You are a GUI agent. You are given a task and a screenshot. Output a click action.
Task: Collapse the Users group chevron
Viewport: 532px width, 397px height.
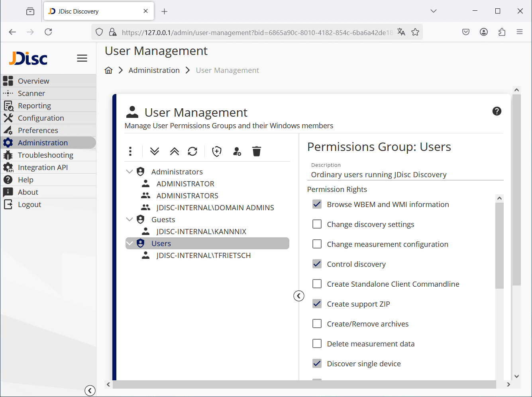pos(129,243)
